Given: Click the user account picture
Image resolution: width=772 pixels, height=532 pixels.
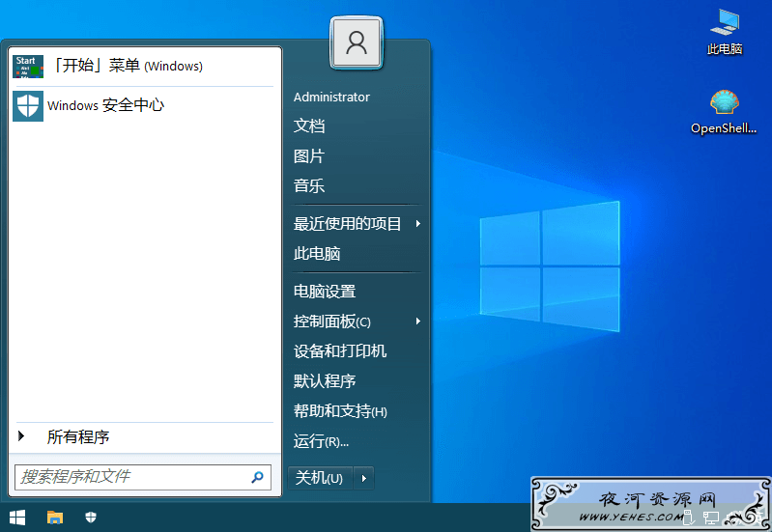Looking at the screenshot, I should coord(357,42).
